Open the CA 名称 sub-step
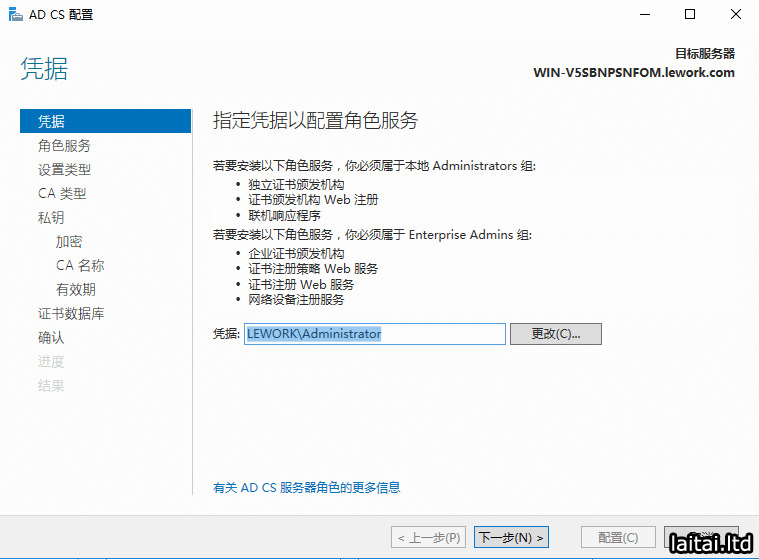 click(x=80, y=265)
